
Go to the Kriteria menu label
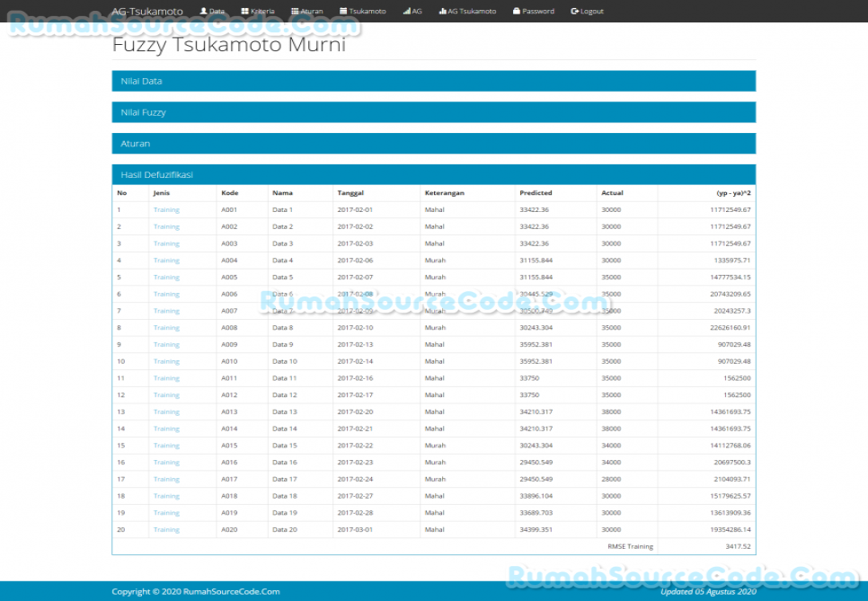click(262, 11)
